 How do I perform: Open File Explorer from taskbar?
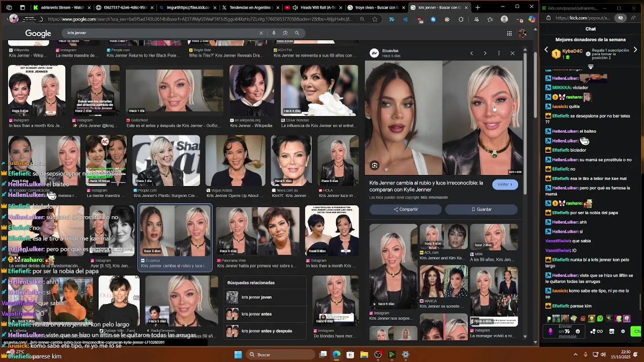click(x=364, y=354)
